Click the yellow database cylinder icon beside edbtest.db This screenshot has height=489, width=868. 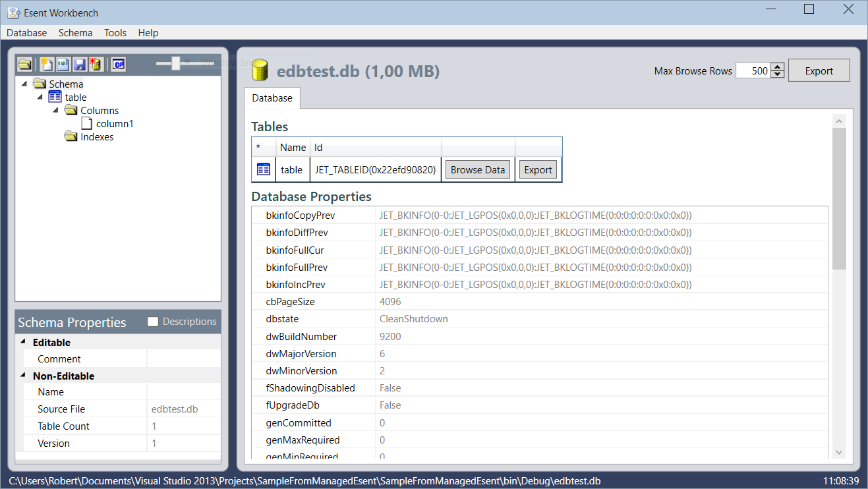click(x=260, y=71)
